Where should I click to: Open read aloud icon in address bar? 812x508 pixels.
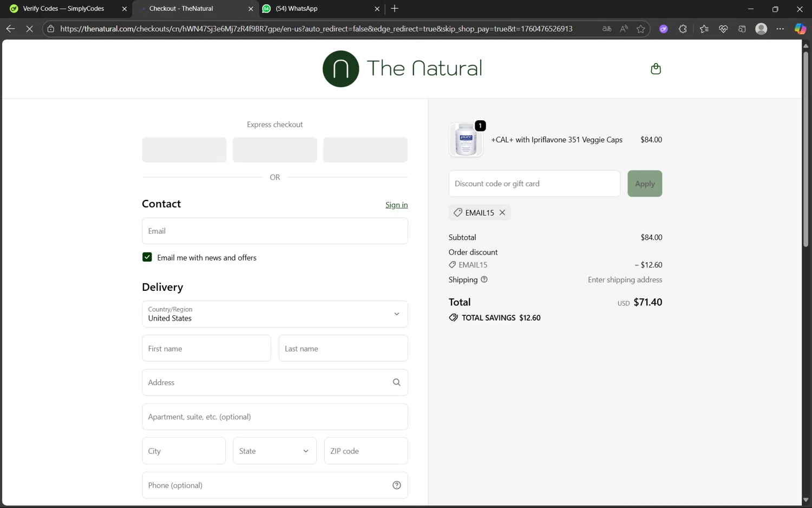(624, 29)
